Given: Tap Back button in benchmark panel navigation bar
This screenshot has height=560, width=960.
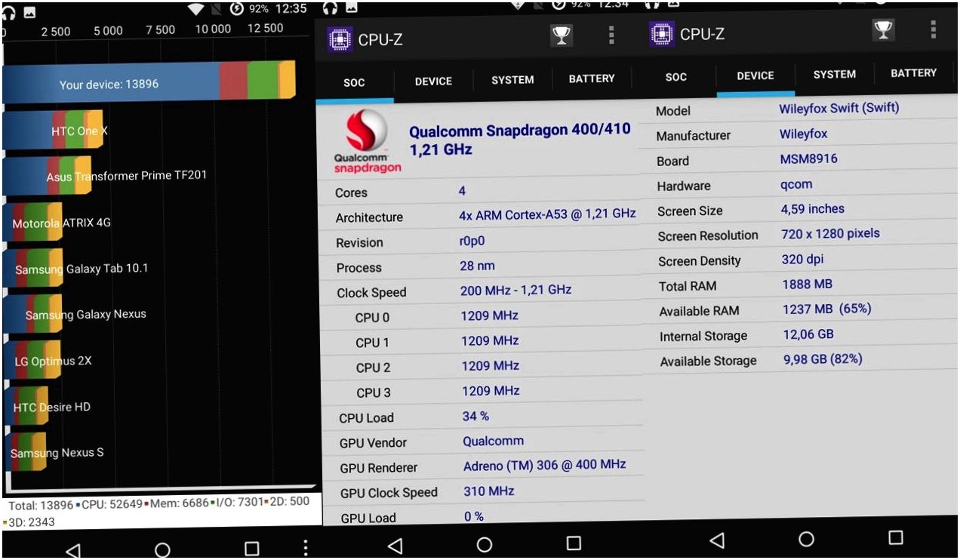Looking at the screenshot, I should [72, 550].
